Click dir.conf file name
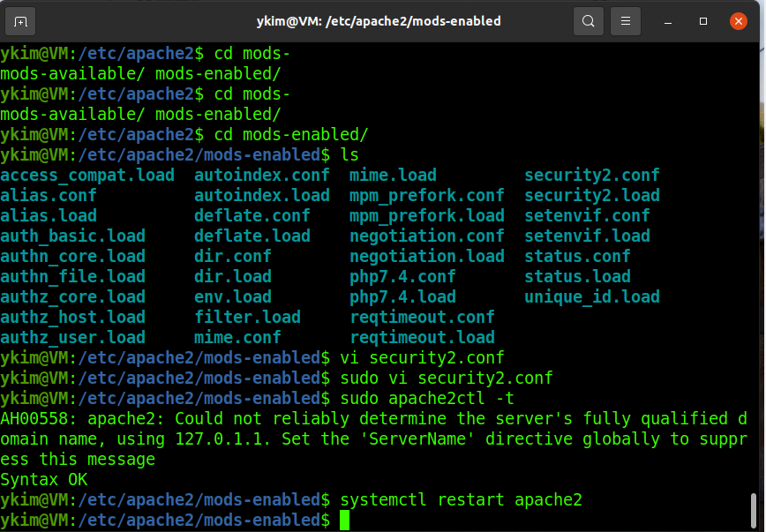Screen dimensions: 766x532 click(x=233, y=257)
